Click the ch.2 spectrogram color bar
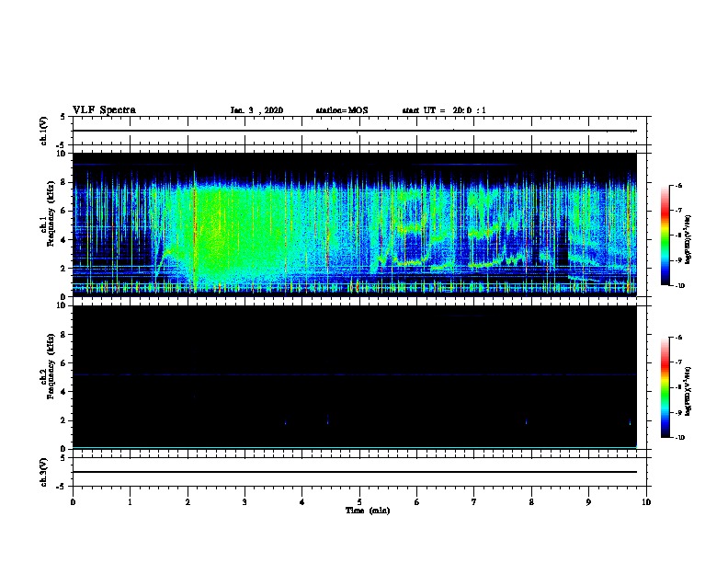Image resolution: width=728 pixels, height=563 pixels. point(665,387)
